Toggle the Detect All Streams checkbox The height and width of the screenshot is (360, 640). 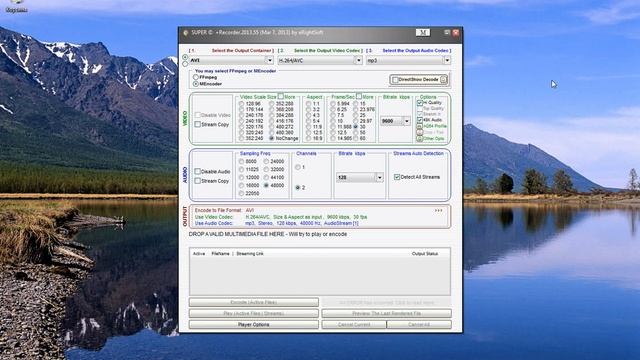(397, 177)
